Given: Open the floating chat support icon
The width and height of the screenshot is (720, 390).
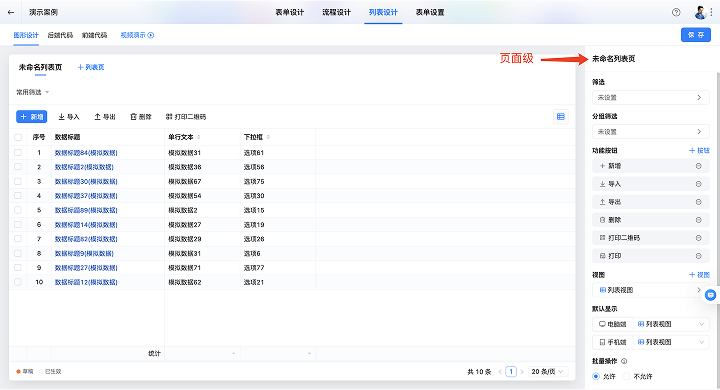Looking at the screenshot, I should [x=710, y=295].
